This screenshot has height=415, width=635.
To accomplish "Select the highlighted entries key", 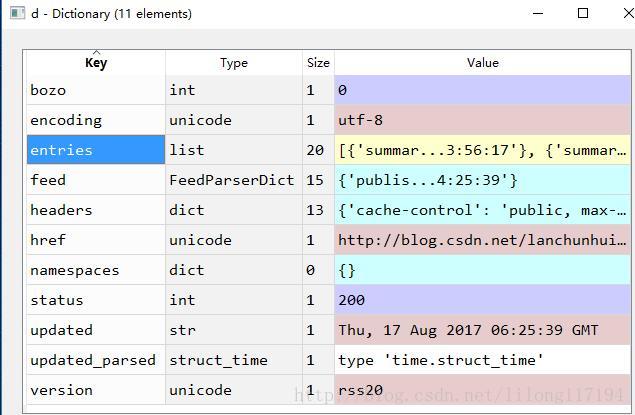I will coord(96,150).
